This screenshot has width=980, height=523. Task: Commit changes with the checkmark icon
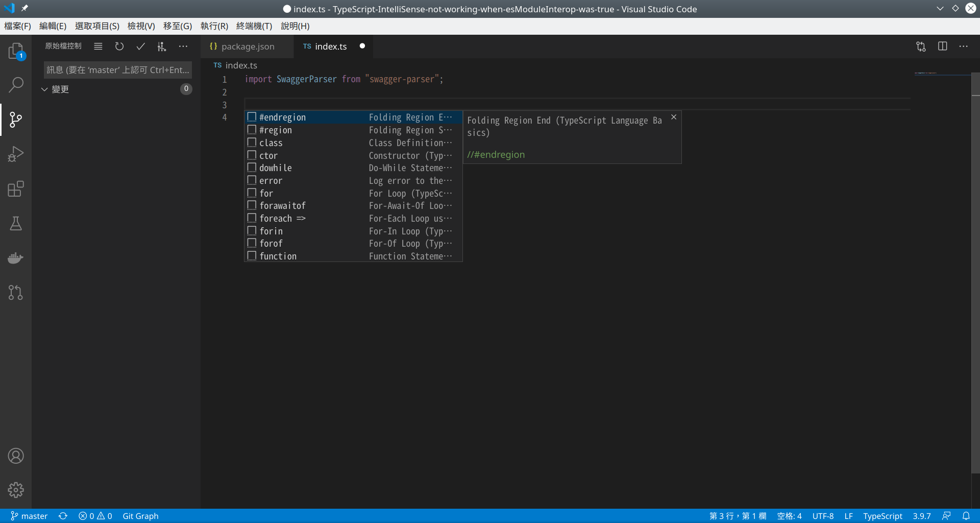140,46
